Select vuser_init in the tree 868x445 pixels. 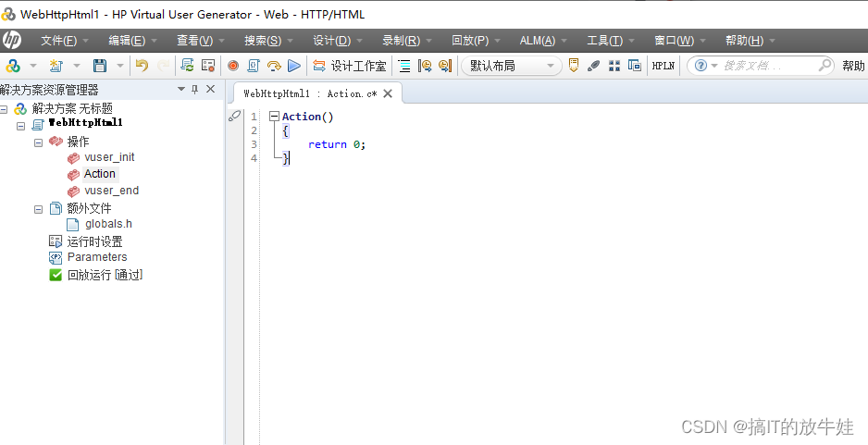pyautogui.click(x=109, y=158)
